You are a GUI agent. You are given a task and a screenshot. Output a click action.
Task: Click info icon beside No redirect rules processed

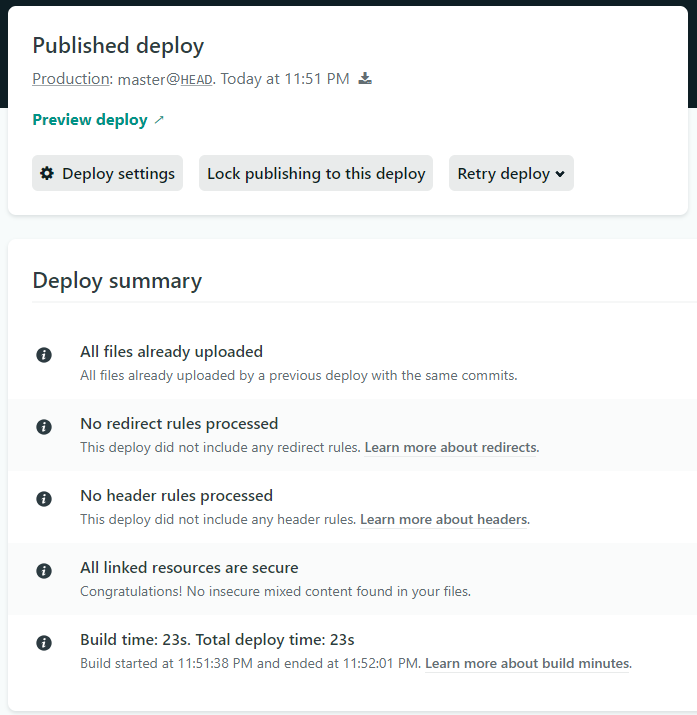point(44,427)
